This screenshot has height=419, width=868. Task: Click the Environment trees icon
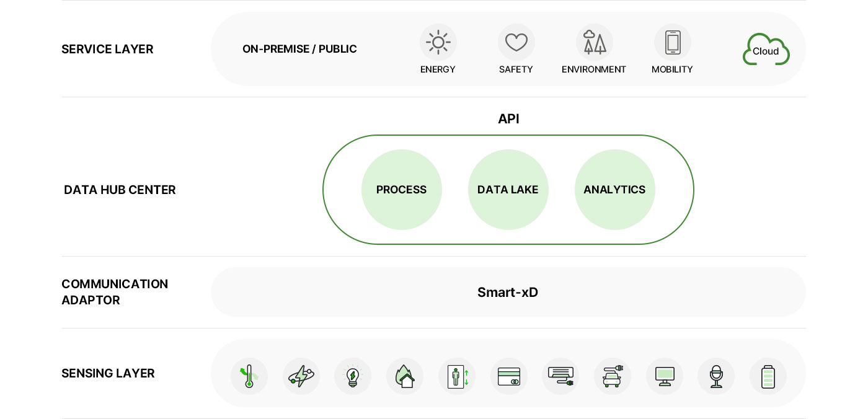tap(595, 42)
